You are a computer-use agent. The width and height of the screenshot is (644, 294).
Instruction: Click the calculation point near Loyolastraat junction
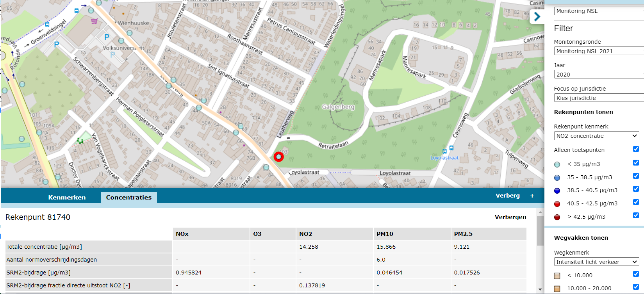click(266, 167)
